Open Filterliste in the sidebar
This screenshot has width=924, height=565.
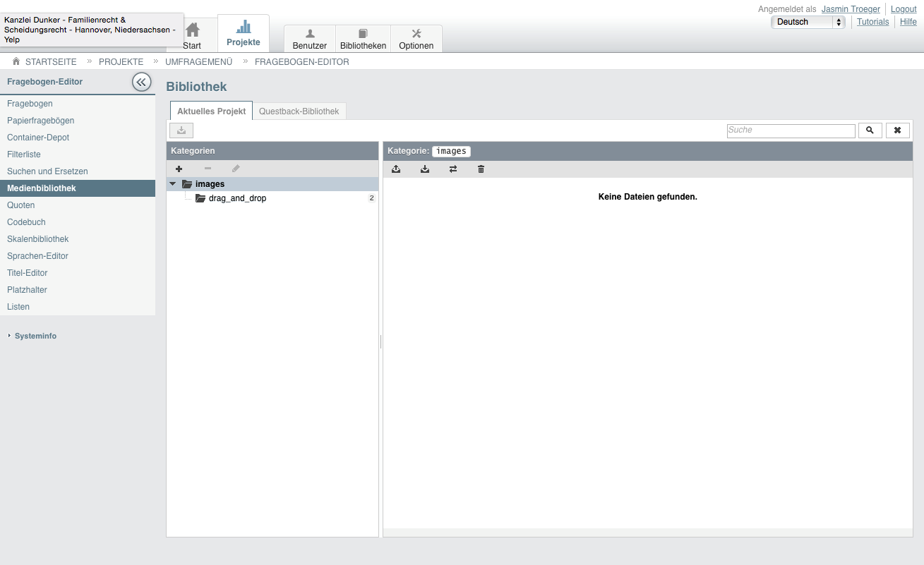[78, 154]
